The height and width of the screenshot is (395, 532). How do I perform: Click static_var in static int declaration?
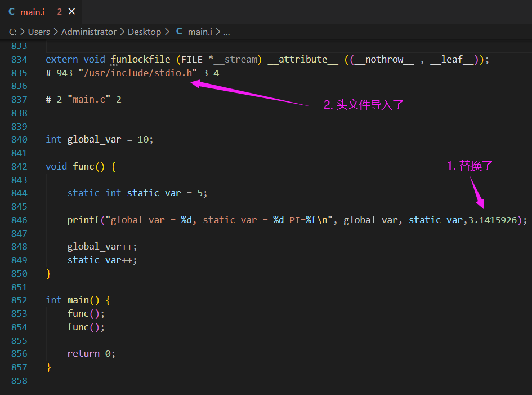click(x=154, y=193)
